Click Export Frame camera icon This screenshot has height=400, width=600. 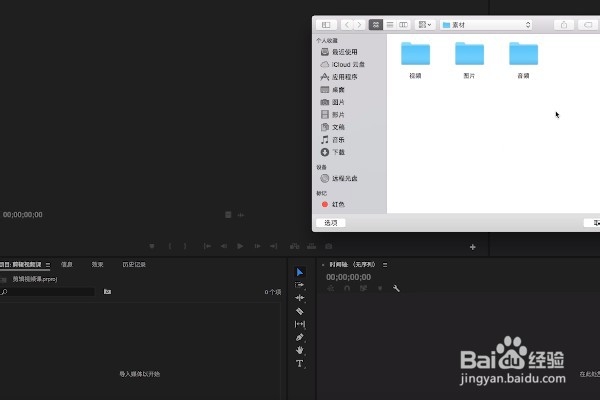pyautogui.click(x=328, y=246)
